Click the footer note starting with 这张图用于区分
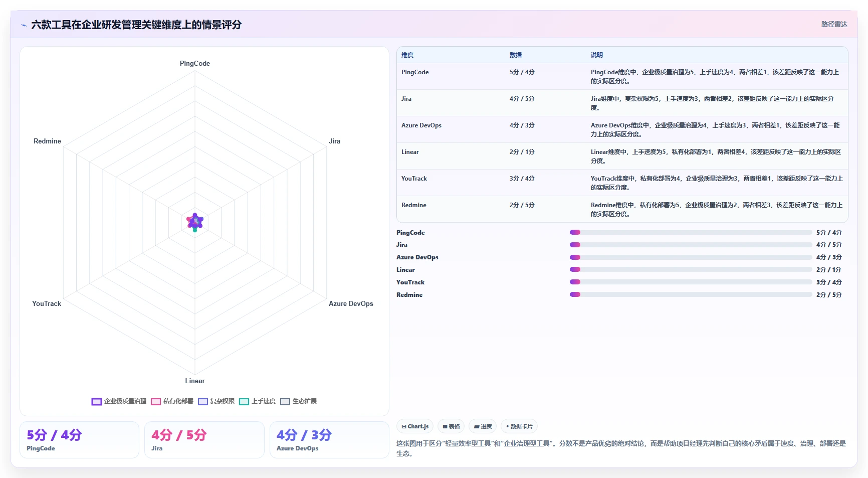868x478 pixels. tap(621, 448)
